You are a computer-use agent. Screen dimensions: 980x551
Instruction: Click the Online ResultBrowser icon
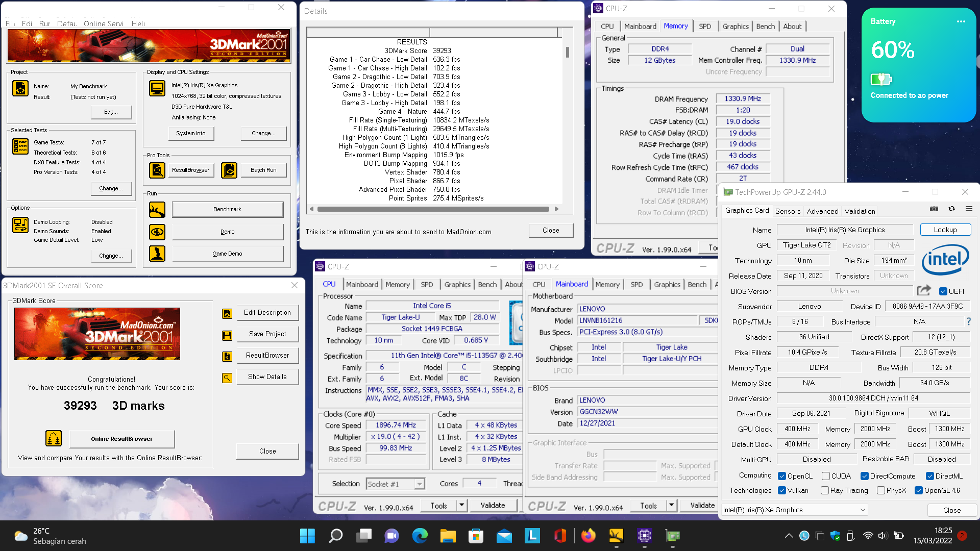click(x=54, y=438)
